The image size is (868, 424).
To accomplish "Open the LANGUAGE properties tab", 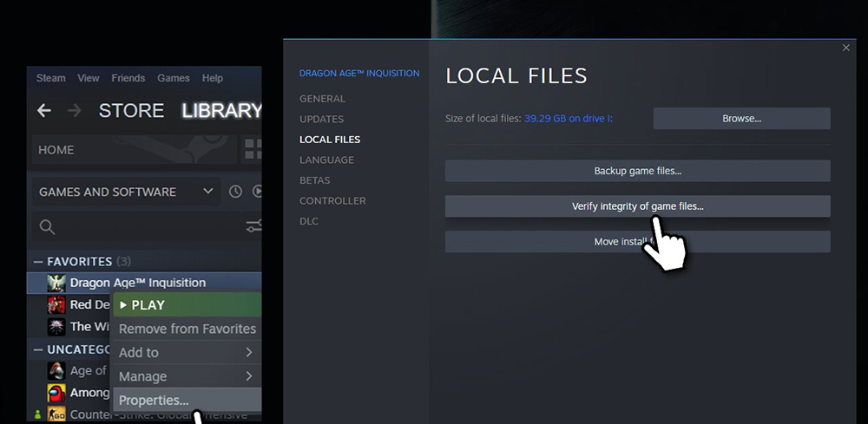I will pyautogui.click(x=326, y=160).
